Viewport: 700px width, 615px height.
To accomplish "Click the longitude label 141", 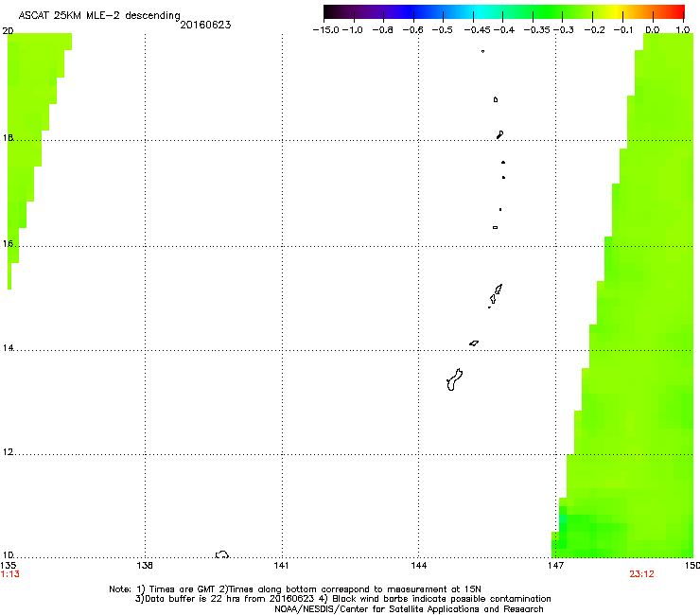I will [281, 566].
